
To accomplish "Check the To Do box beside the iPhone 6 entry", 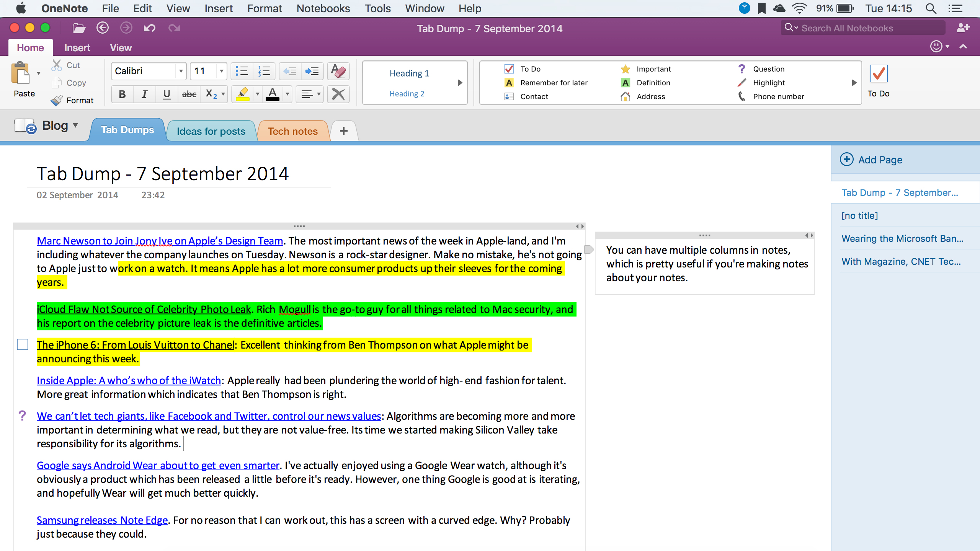I will point(22,344).
